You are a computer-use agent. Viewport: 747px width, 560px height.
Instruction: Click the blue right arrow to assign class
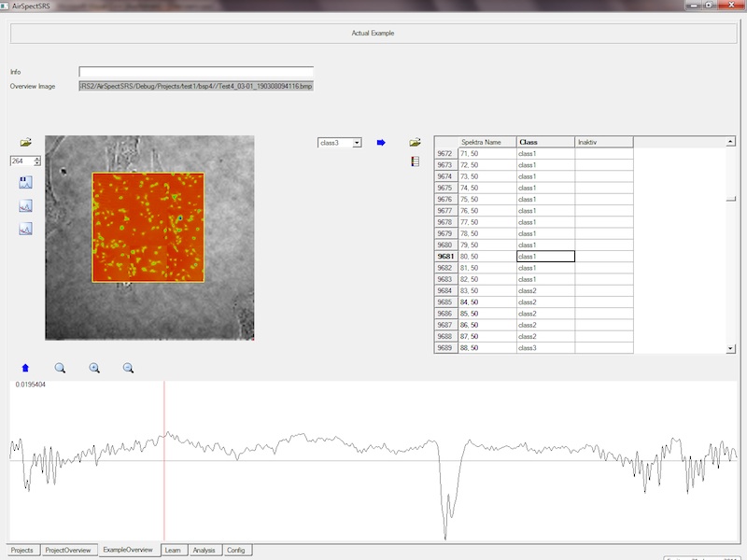click(381, 143)
